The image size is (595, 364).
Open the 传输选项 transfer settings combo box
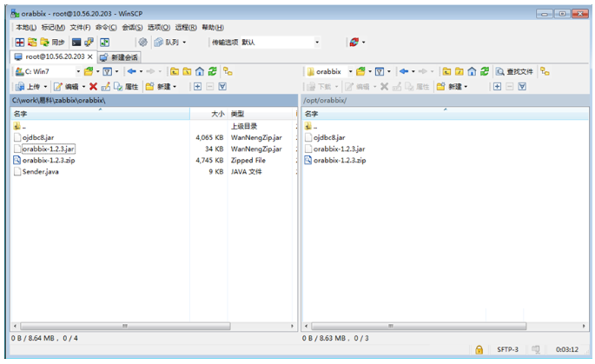280,42
